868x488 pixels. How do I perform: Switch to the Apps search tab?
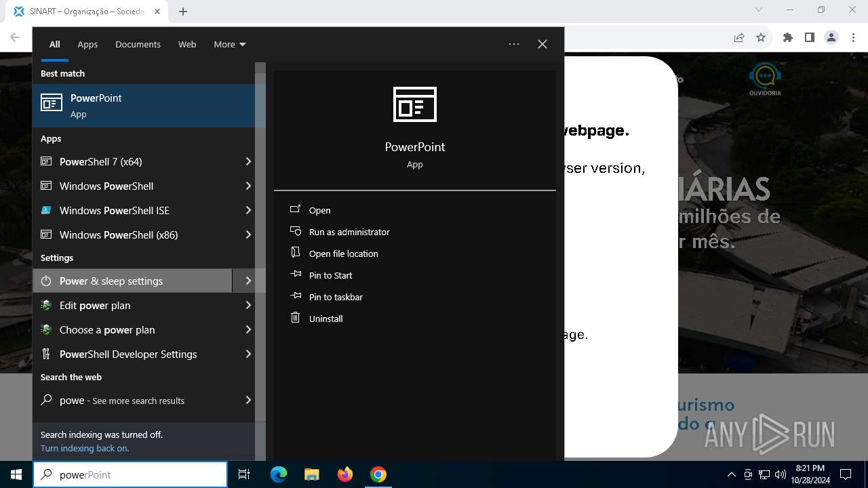point(87,44)
